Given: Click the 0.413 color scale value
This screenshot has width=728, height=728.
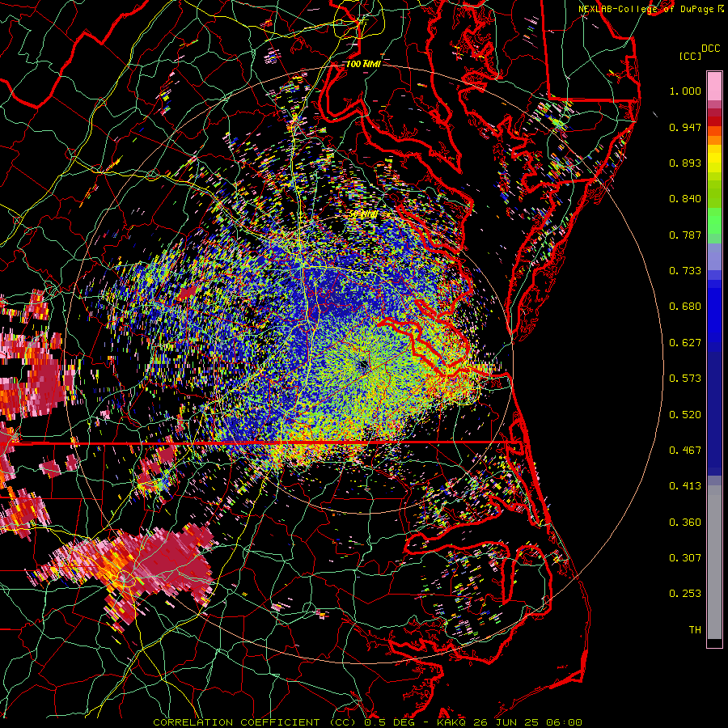Looking at the screenshot, I should pyautogui.click(x=685, y=486).
